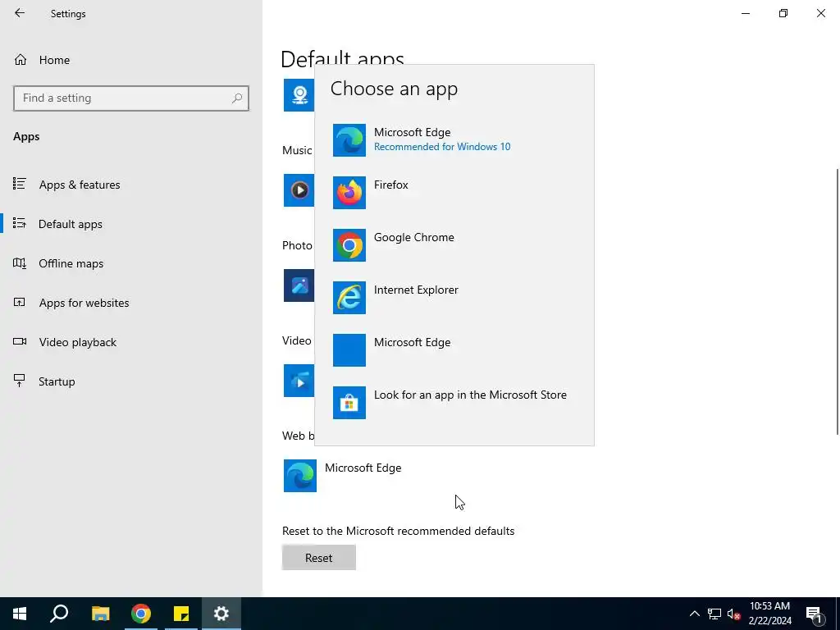
Task: Open Google Chrome from taskbar
Action: coord(141,614)
